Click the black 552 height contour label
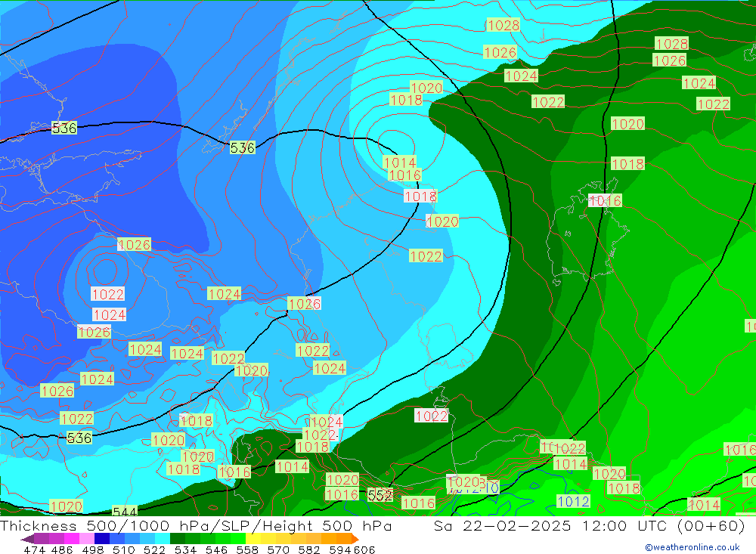 [x=380, y=495]
